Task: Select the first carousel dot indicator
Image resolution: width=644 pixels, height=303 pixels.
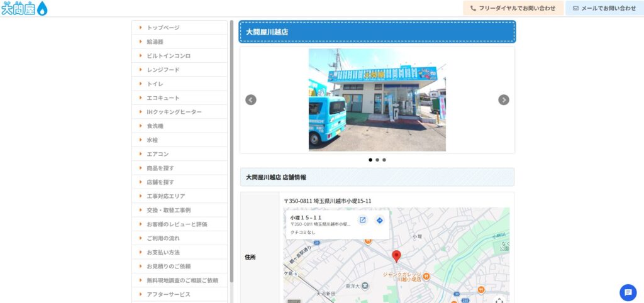Action: (370, 160)
